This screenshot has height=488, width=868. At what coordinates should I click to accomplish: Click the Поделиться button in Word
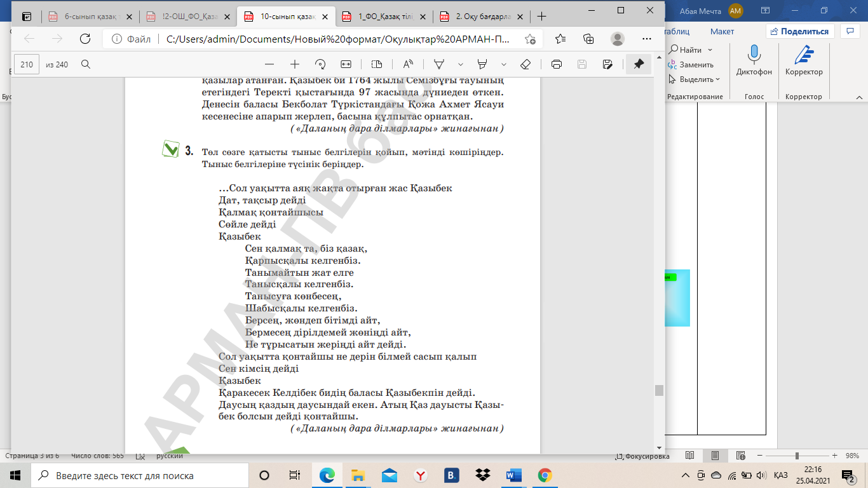coord(800,31)
